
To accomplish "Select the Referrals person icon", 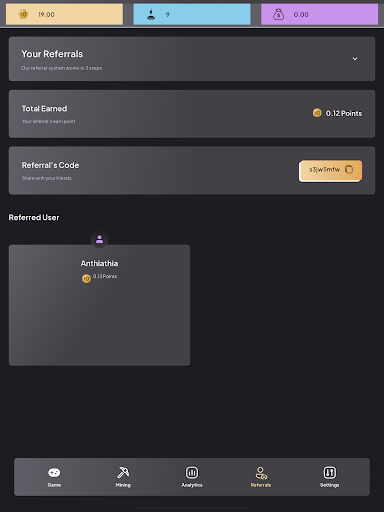I will (x=261, y=473).
